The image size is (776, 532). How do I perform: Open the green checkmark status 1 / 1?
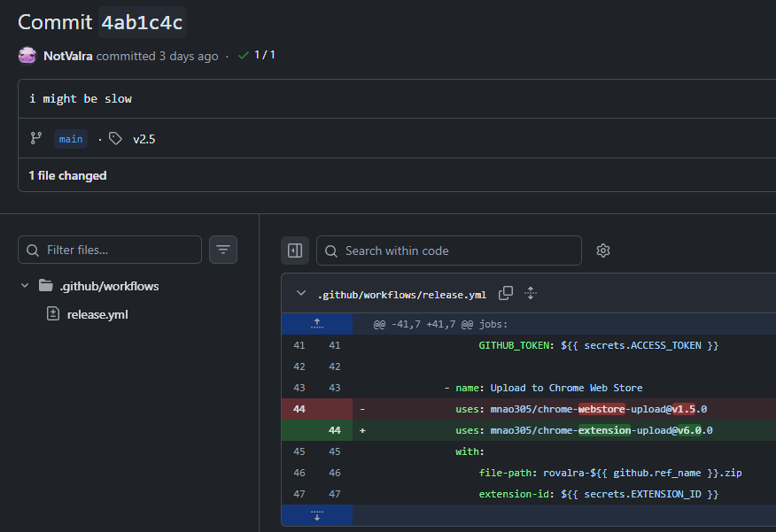point(256,55)
